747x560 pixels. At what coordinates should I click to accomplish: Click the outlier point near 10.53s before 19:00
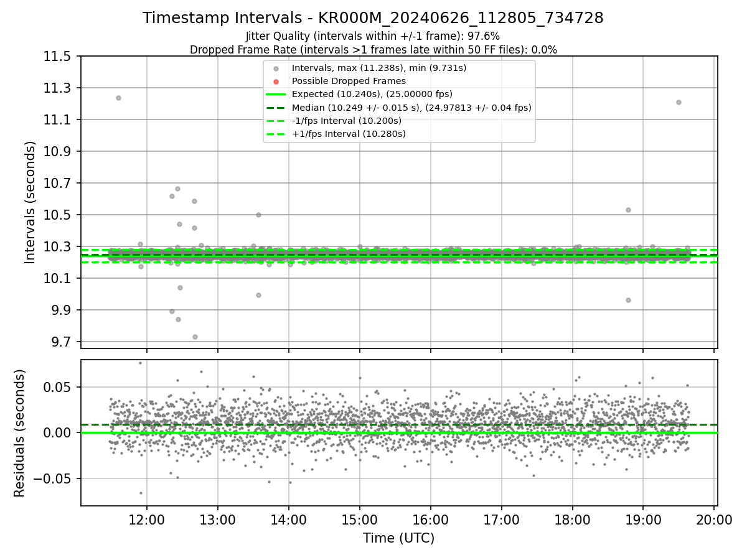click(628, 210)
